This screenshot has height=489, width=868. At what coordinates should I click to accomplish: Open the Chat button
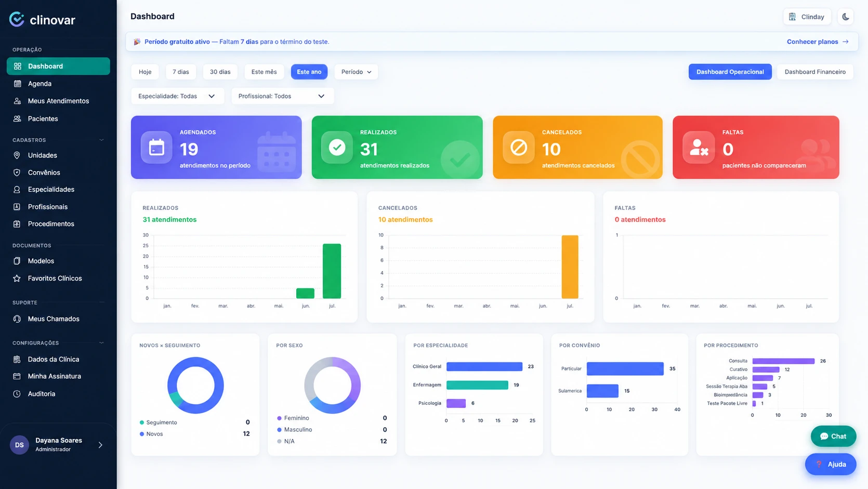(x=833, y=437)
